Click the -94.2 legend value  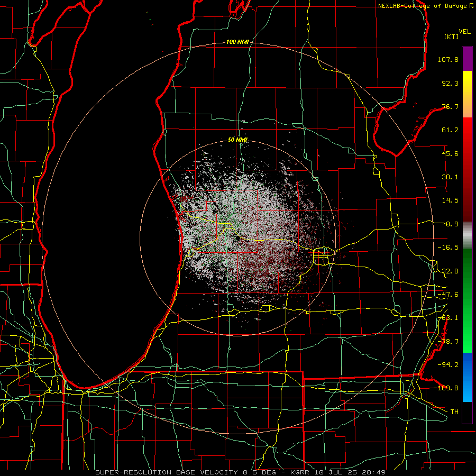click(x=448, y=364)
